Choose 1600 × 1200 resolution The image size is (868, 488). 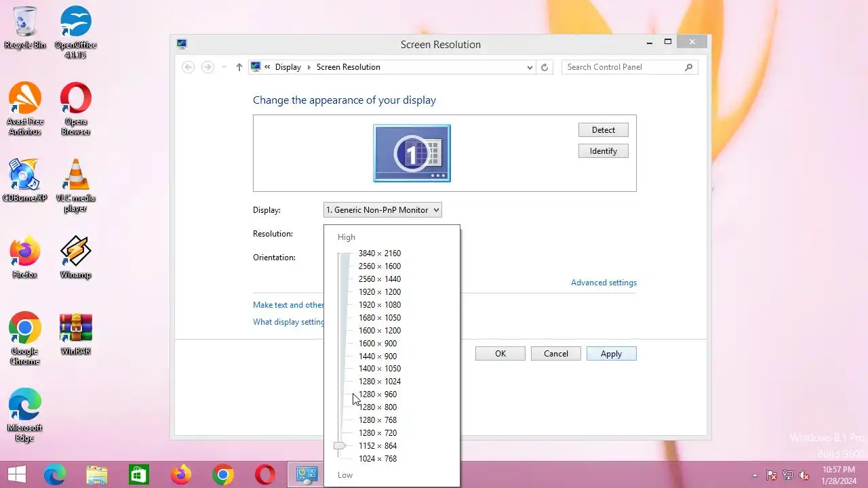[380, 331]
